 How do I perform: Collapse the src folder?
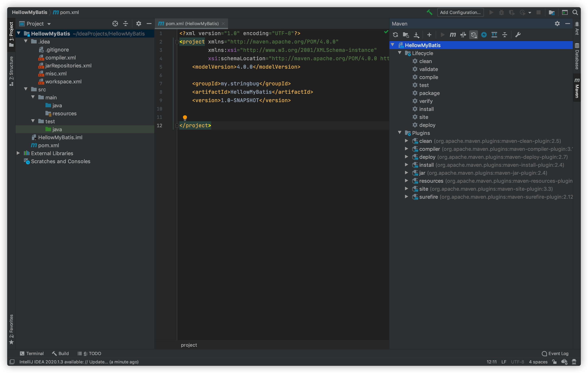[26, 89]
